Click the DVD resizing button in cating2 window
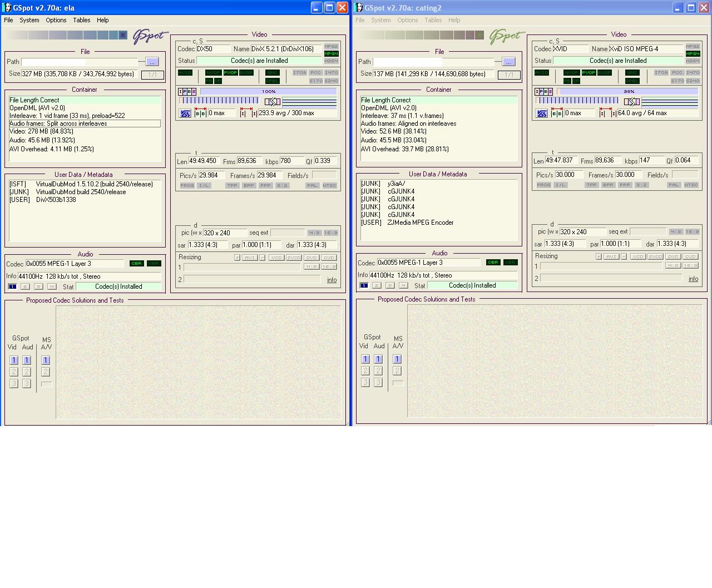The image size is (712, 588). tap(673, 256)
